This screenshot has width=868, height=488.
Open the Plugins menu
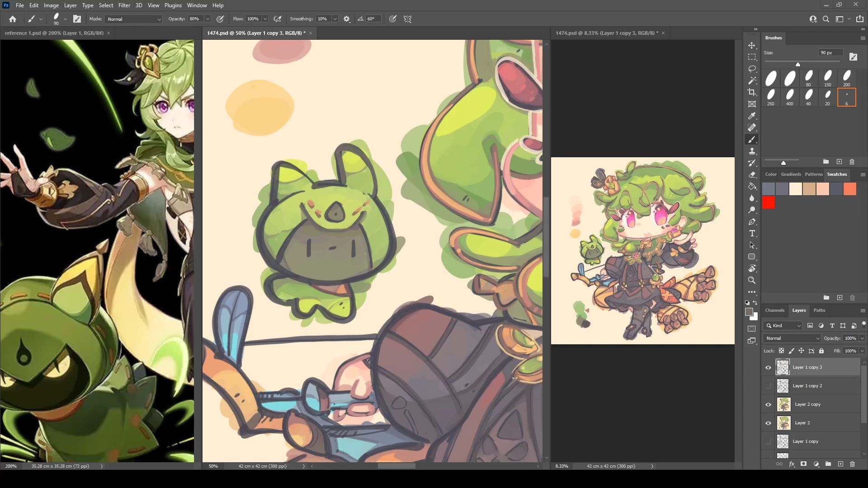tap(173, 5)
